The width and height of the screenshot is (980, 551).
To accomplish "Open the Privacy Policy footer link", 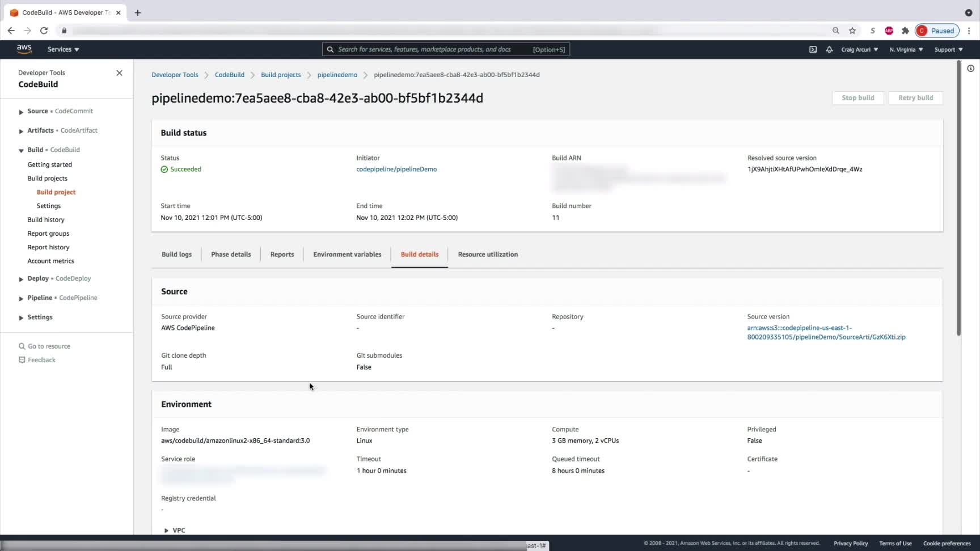I will [851, 544].
